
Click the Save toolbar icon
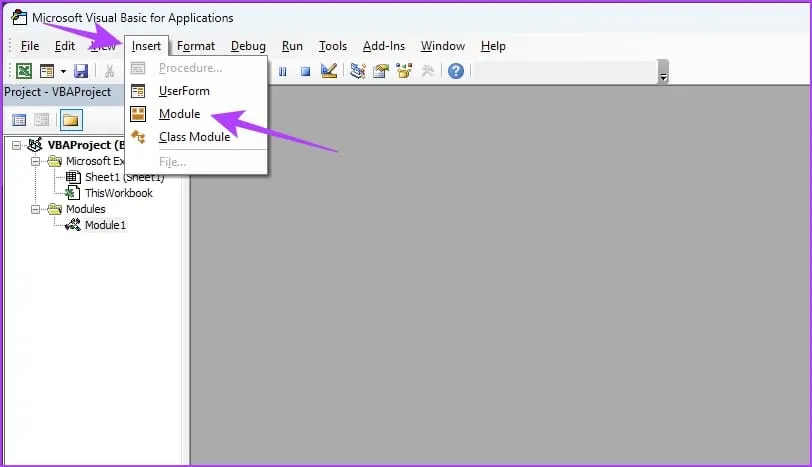pos(81,71)
